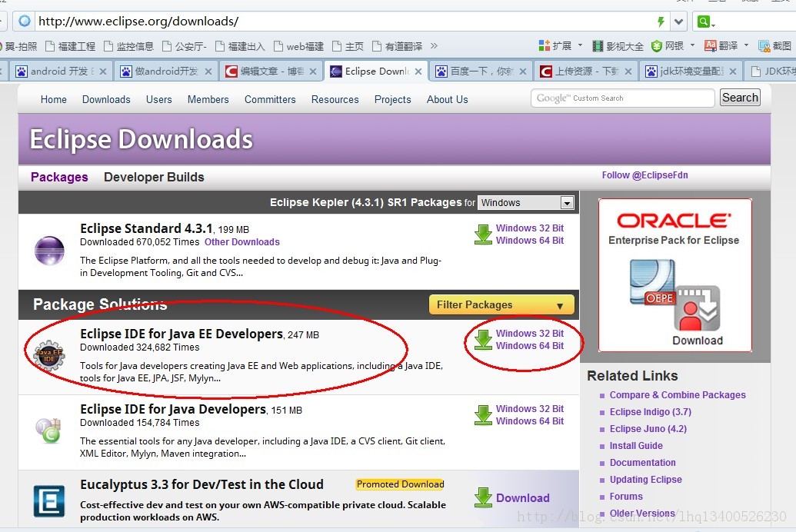This screenshot has height=532, width=796.
Task: Download Windows 64 Bit of Java EE package
Action: (x=531, y=345)
